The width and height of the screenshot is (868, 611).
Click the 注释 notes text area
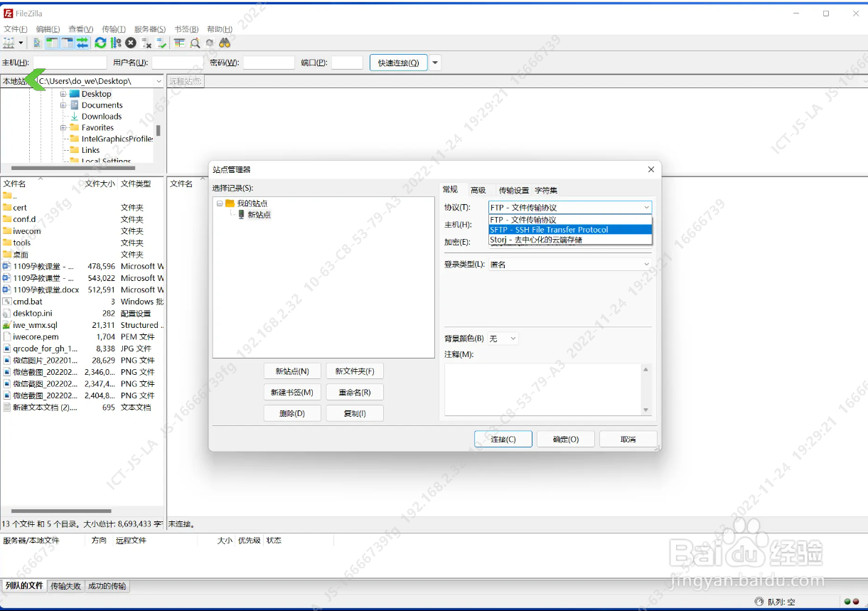tap(543, 389)
